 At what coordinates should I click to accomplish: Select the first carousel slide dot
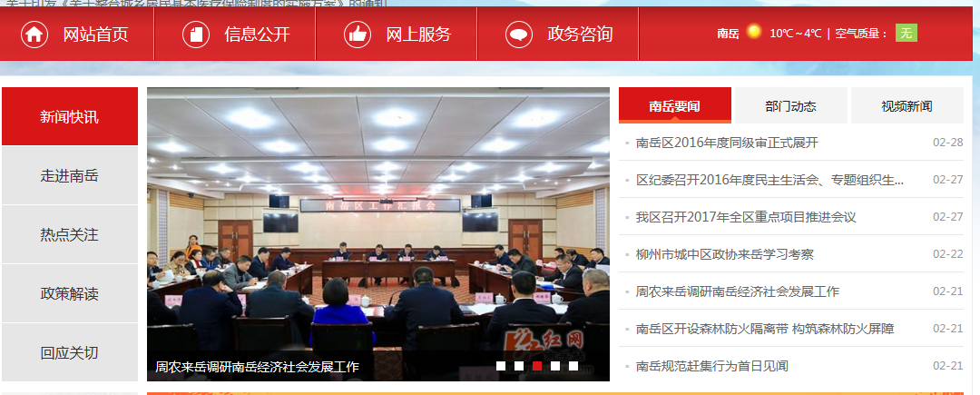coord(501,366)
